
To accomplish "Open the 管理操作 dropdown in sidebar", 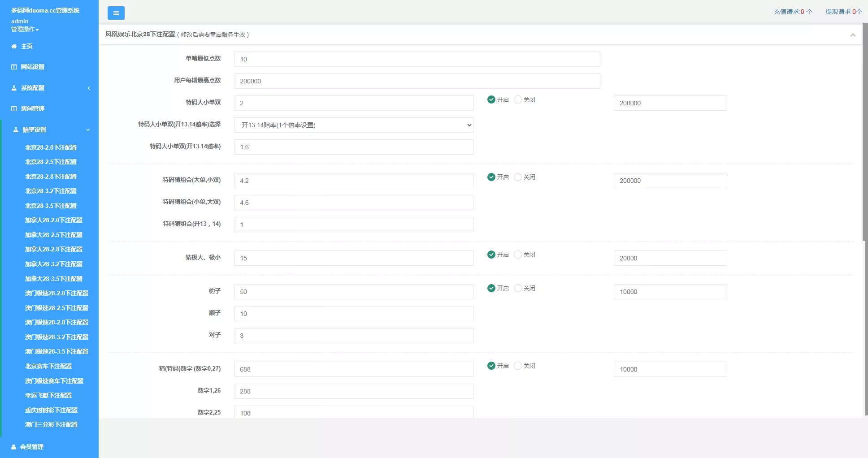I will (x=24, y=29).
